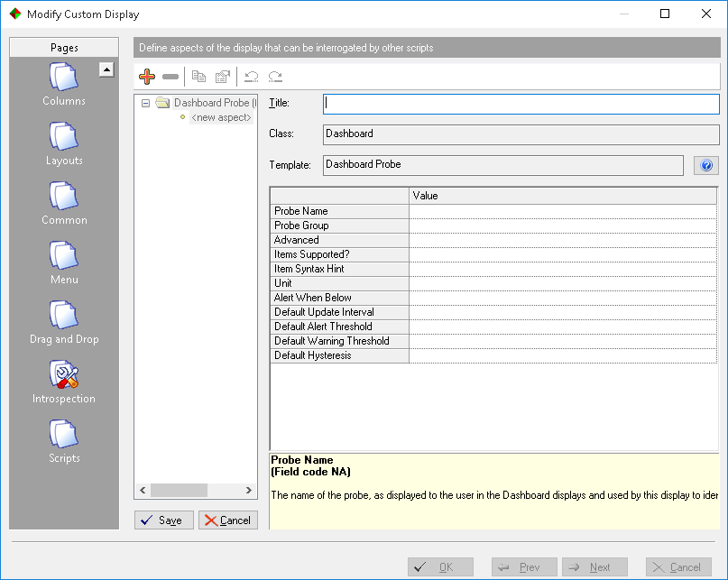Screen dimensions: 728x580
Task: Click the Save button
Action: [164, 520]
